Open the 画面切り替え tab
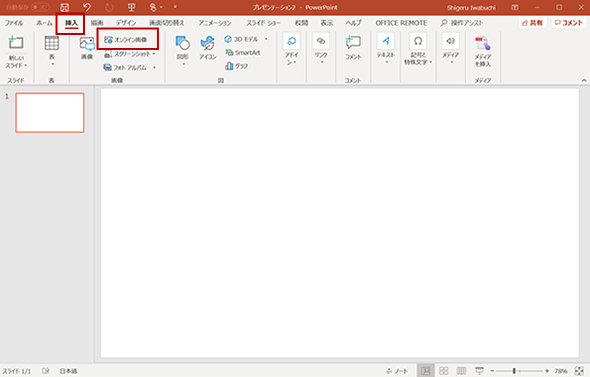 point(167,23)
